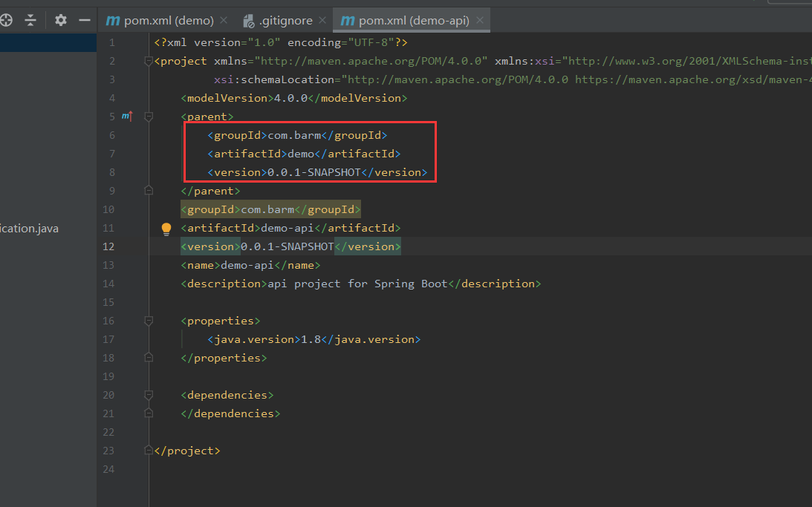Click the maven.apache.org/POM/4.0.0 xmlns URL
This screenshot has height=507, width=812.
click(371, 61)
